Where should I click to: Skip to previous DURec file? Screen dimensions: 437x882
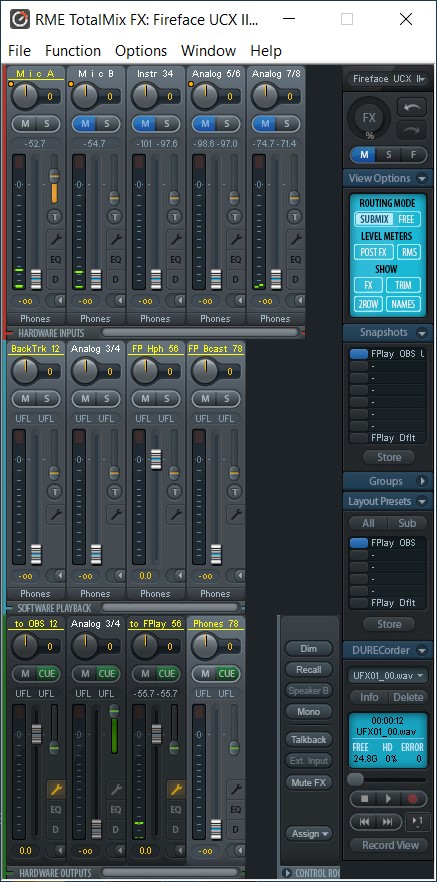(x=364, y=822)
